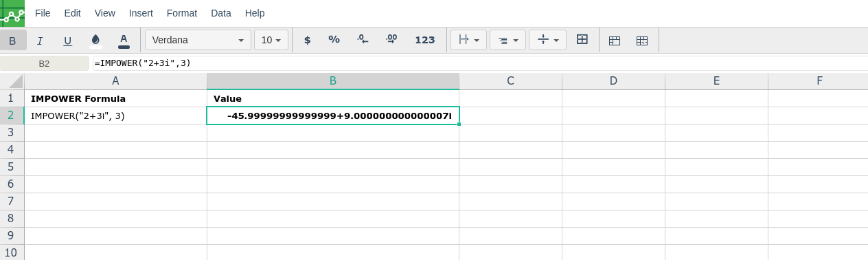Open the Format menu
Viewport: 868px width, 260px height.
click(182, 13)
